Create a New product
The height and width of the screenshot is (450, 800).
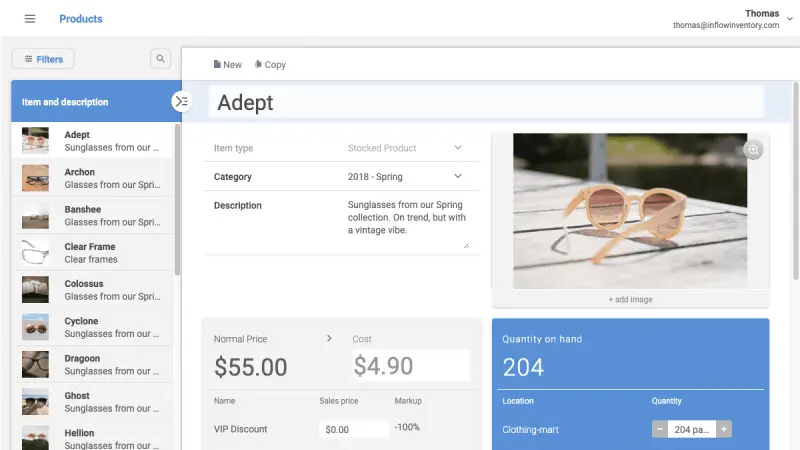[x=228, y=65]
